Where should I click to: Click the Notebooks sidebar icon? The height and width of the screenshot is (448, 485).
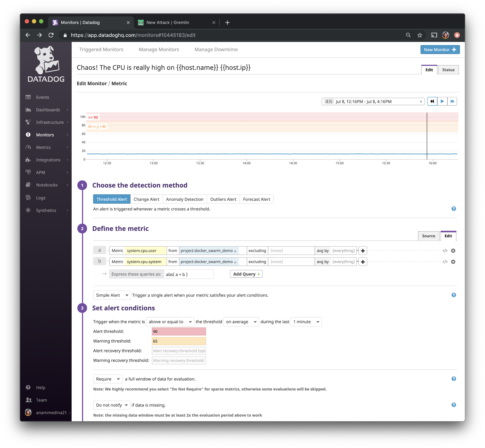28,185
